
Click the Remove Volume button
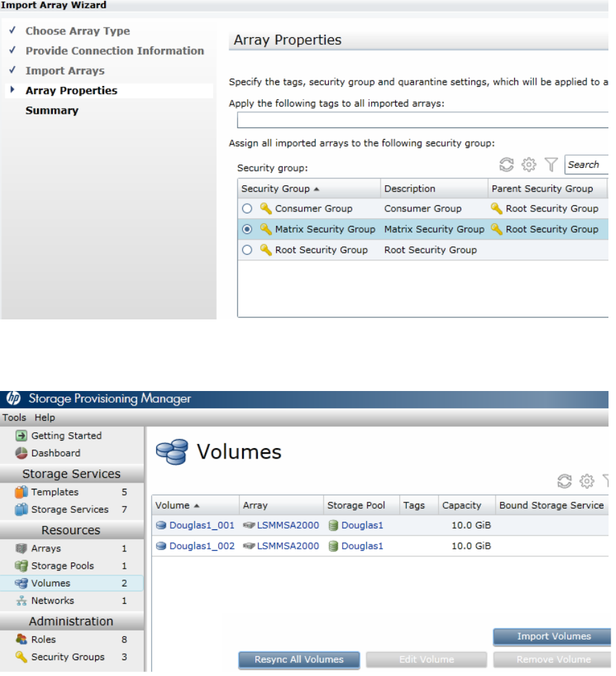(x=552, y=659)
